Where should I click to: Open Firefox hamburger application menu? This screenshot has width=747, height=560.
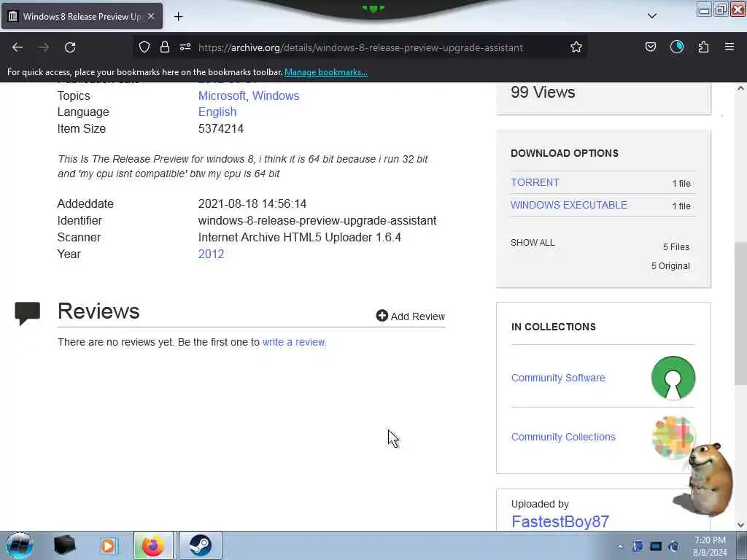[x=729, y=47]
